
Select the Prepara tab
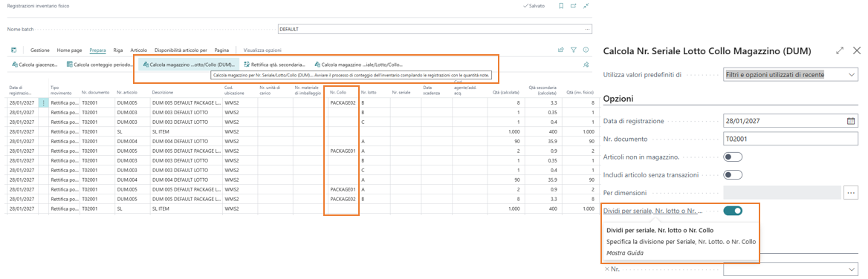(98, 50)
